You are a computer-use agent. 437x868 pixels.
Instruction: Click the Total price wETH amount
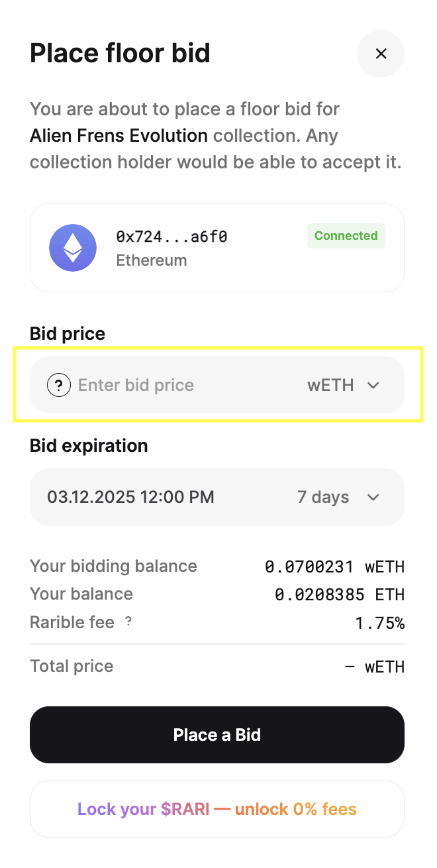375,667
